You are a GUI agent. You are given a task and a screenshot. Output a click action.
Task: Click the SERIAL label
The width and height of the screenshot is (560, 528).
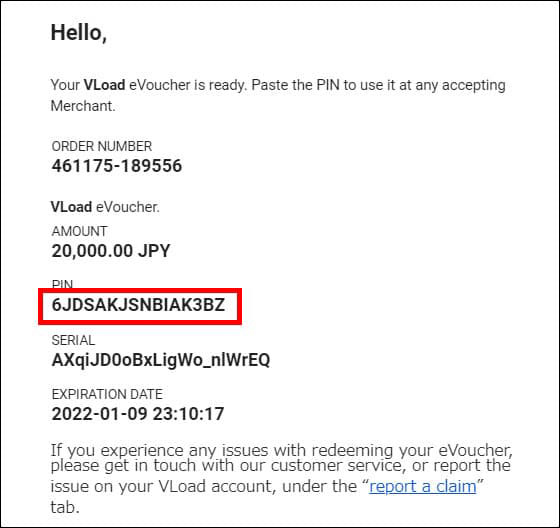pos(73,340)
